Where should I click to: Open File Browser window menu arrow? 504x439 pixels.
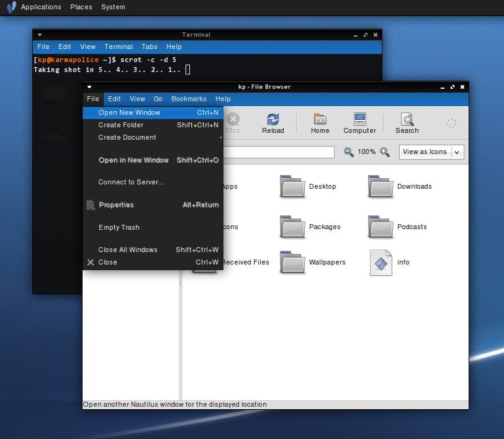point(89,87)
